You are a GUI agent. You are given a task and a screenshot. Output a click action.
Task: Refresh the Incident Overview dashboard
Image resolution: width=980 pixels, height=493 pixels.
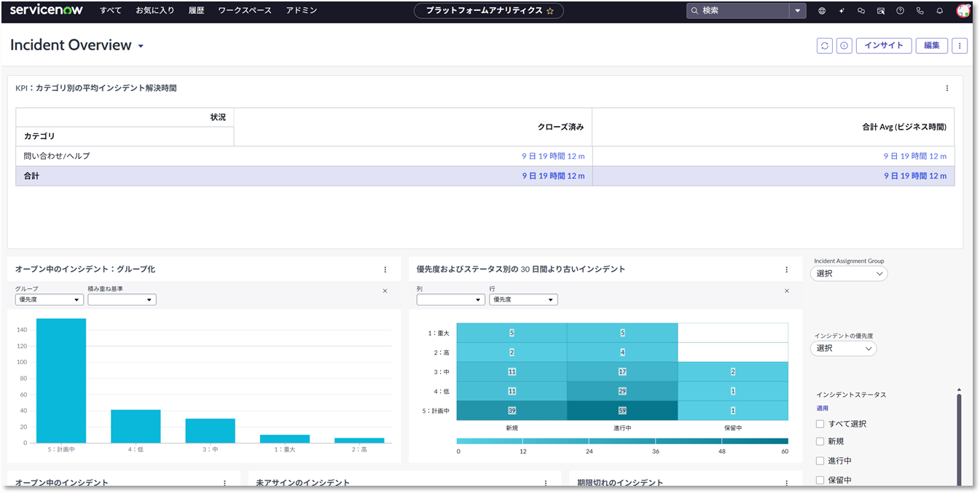click(823, 45)
